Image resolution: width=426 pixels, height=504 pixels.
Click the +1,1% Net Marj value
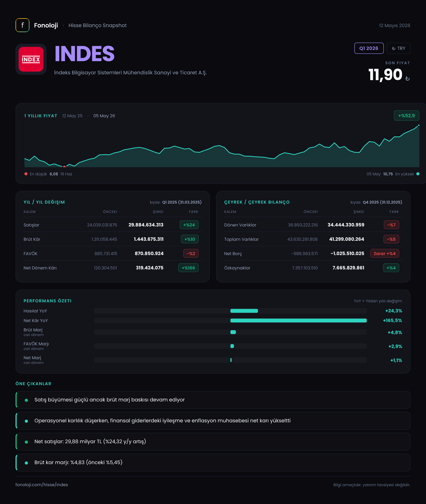[396, 360]
